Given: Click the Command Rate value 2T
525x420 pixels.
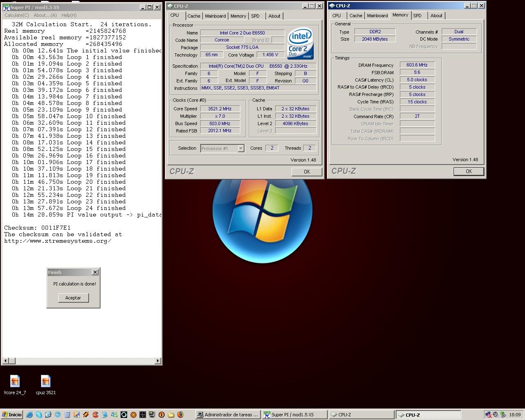Looking at the screenshot, I should tap(417, 116).
